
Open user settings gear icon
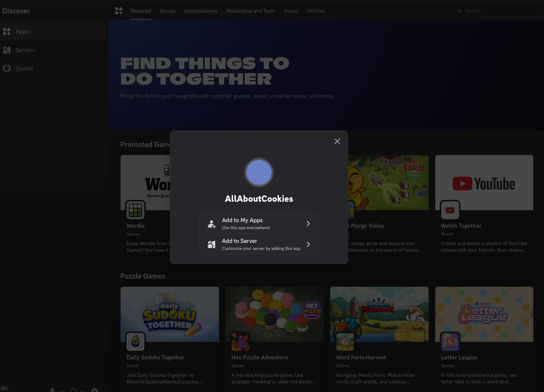click(x=95, y=390)
